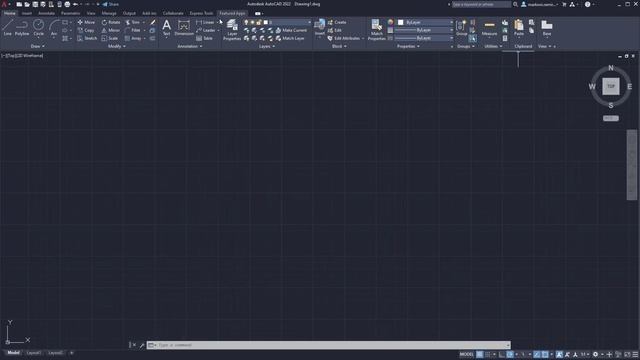Viewport: 640px width, 360px height.
Task: Click the Linear dimension tool
Action: [205, 22]
